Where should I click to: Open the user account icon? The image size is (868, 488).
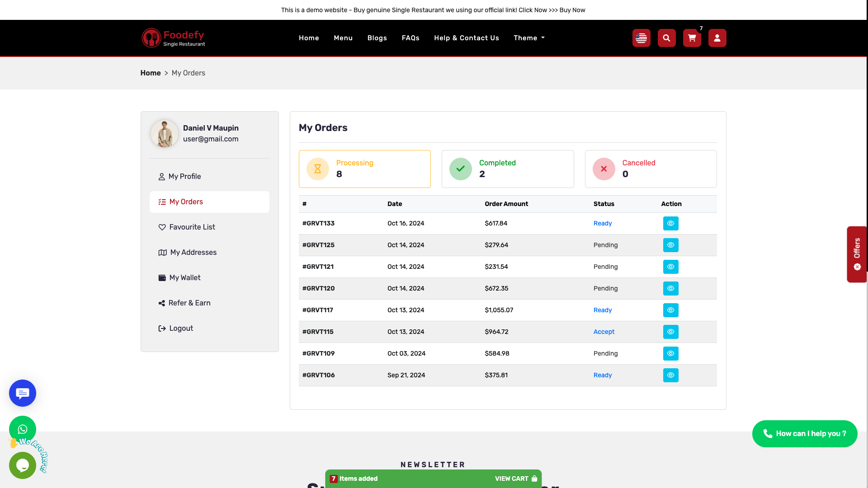point(717,38)
